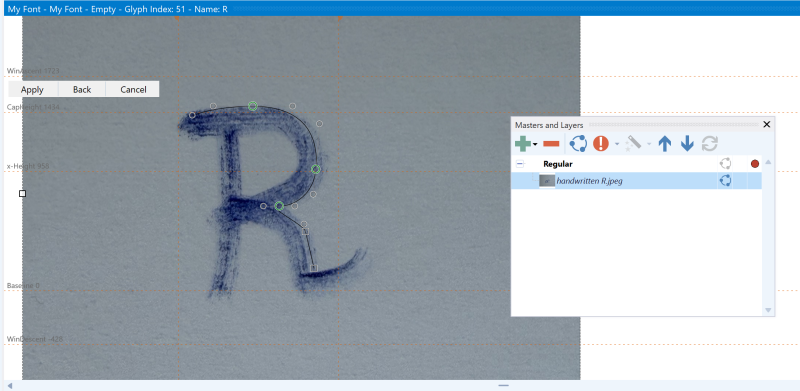The height and width of the screenshot is (391, 800).
Task: Toggle the gray contour icon on Regular row
Action: (x=725, y=164)
